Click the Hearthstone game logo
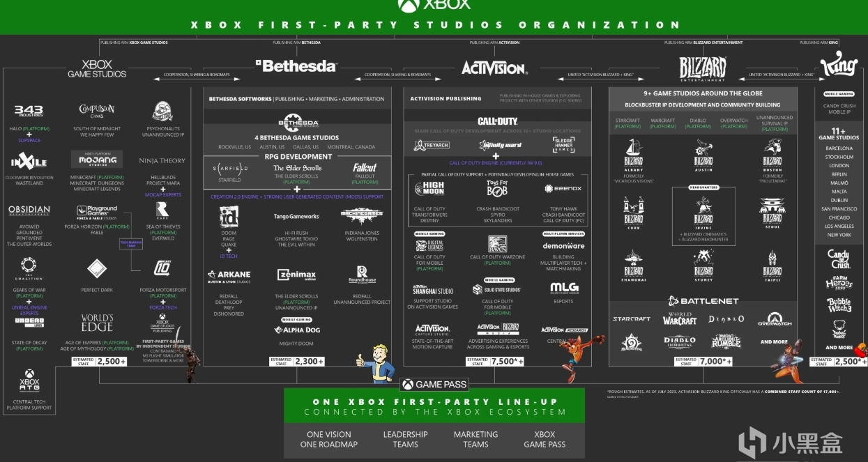Image resolution: width=868 pixels, height=462 pixels. tap(631, 341)
